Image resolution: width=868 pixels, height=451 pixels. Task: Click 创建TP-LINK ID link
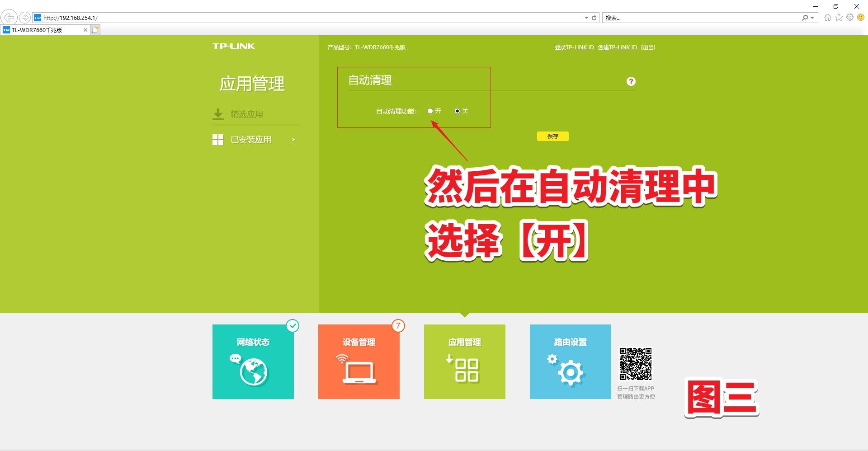pos(617,47)
